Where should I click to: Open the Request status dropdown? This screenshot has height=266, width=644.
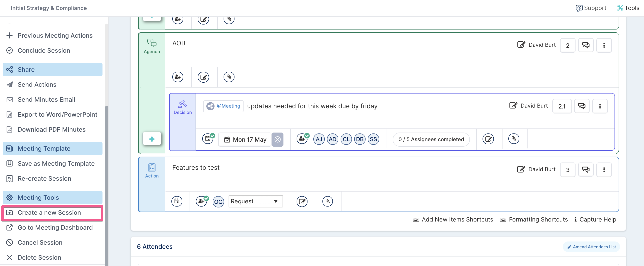click(x=256, y=202)
